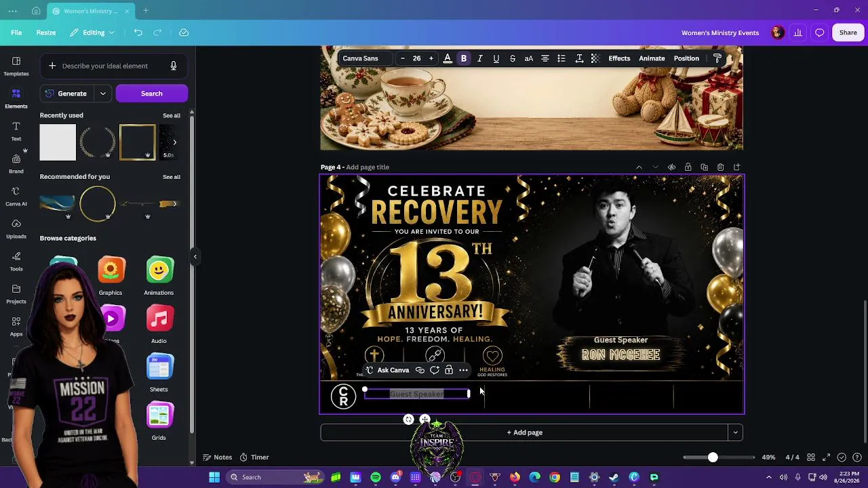Open the Uploads panel in the sidebar
Viewport: 868px width, 488px height.
(x=16, y=228)
